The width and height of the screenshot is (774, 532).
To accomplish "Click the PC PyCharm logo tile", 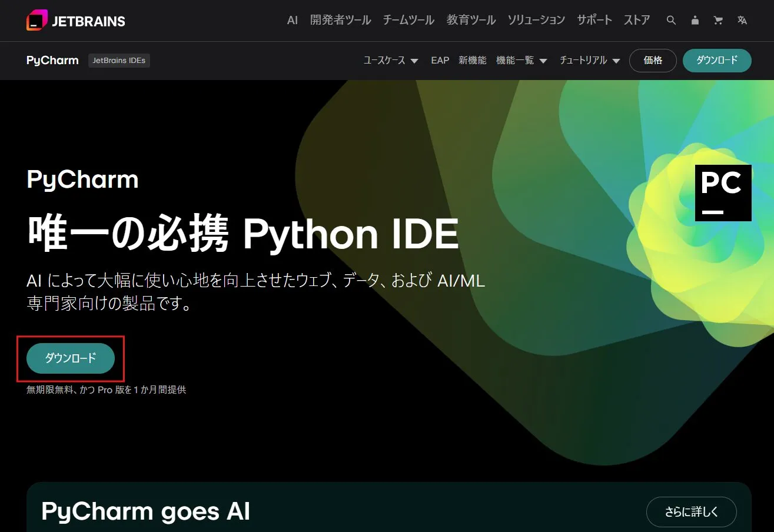I will click(723, 193).
